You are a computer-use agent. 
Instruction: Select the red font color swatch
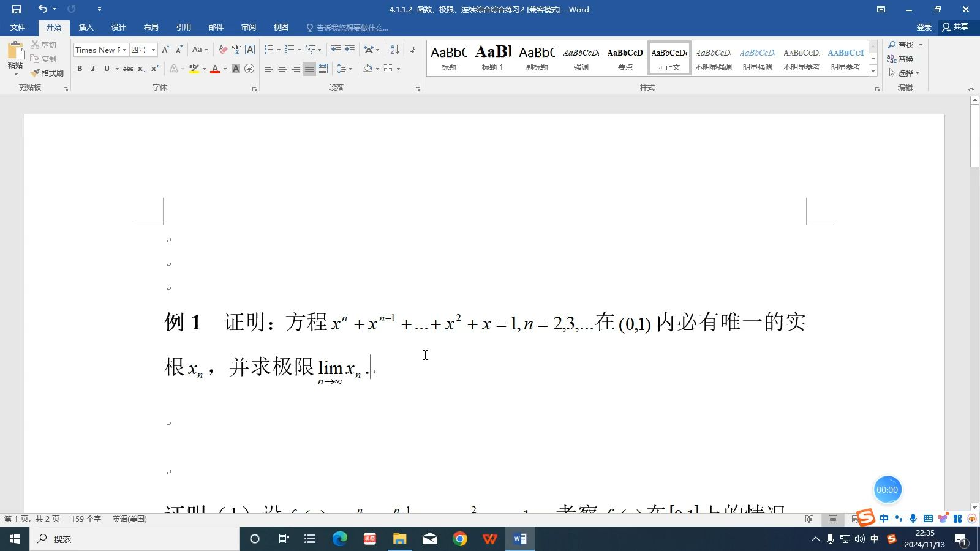[x=214, y=69]
